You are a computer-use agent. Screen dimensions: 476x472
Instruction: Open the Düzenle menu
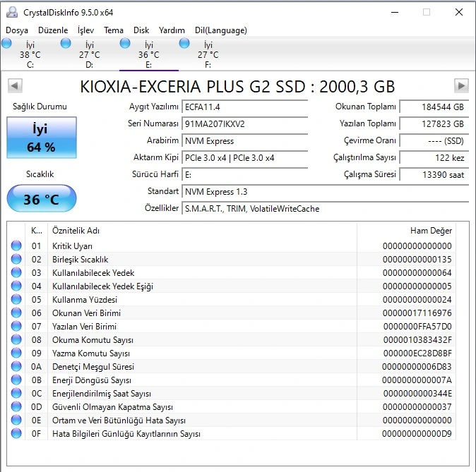(53, 30)
